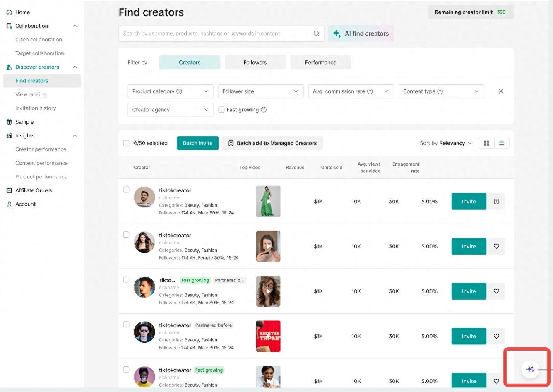Screen dimensions: 553x392
Task: Favorite the Female 30% creator with heart
Action: click(496, 246)
